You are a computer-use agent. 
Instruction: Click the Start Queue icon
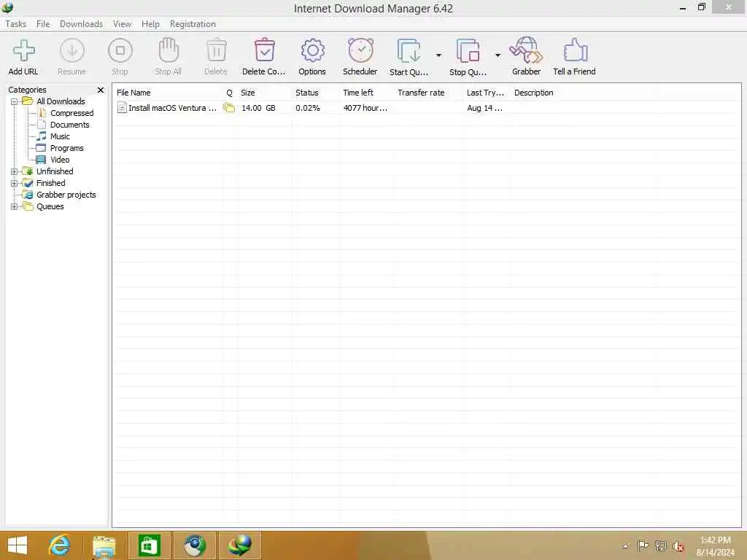409,52
